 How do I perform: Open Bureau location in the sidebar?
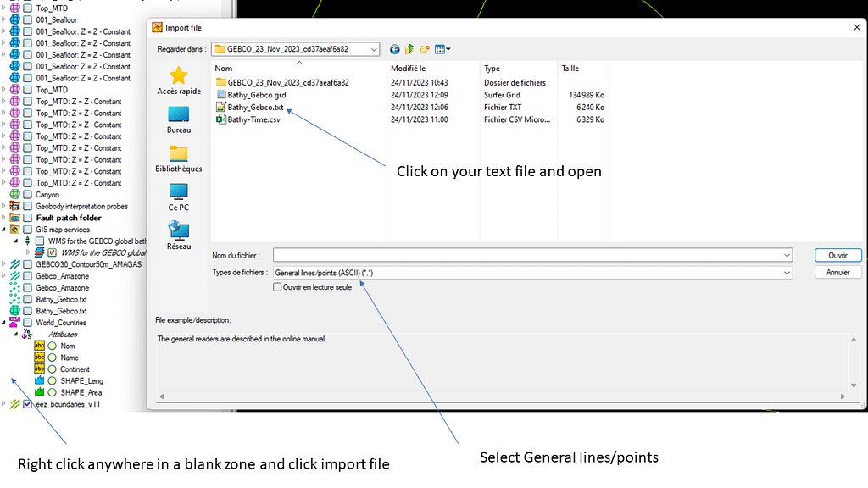(x=179, y=119)
